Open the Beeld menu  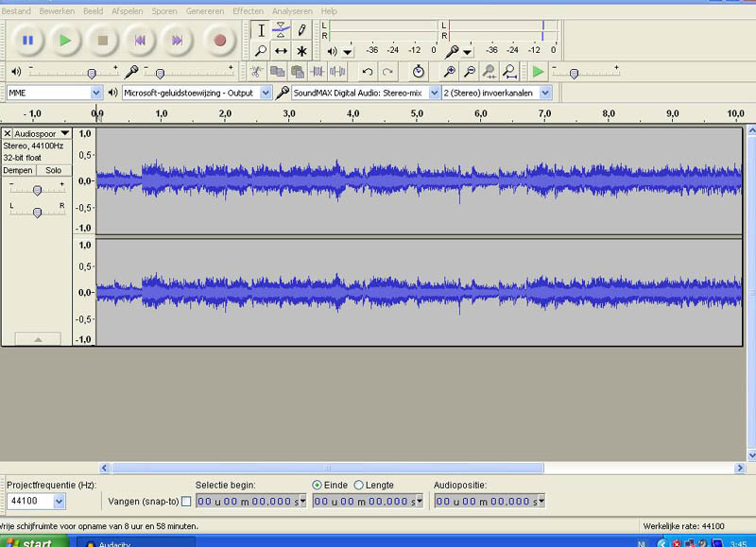93,11
